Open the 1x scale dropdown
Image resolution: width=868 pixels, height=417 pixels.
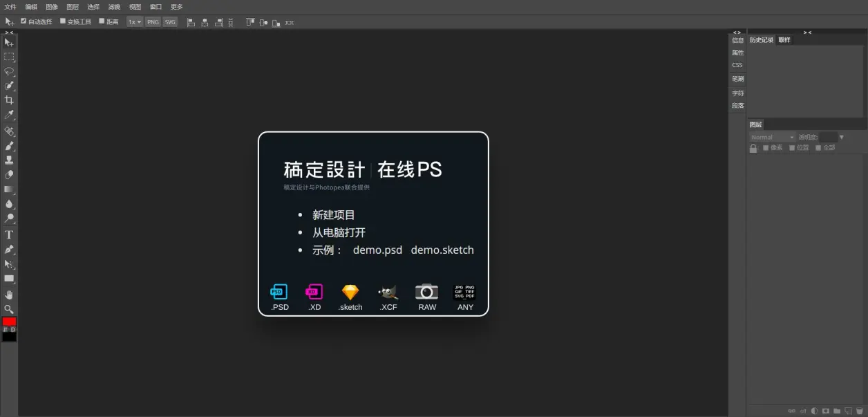click(x=134, y=22)
